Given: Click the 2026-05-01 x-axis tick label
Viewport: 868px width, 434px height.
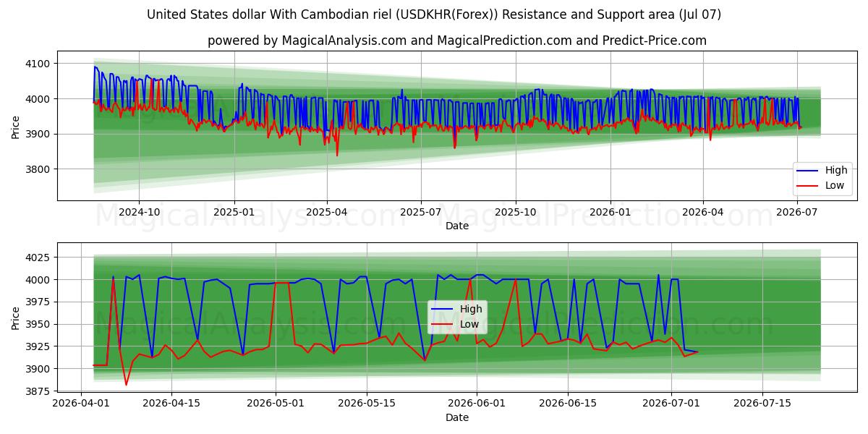Looking at the screenshot, I should point(276,404).
